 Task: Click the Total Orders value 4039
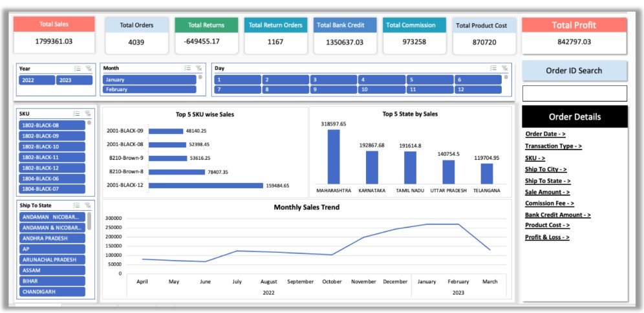(x=136, y=42)
